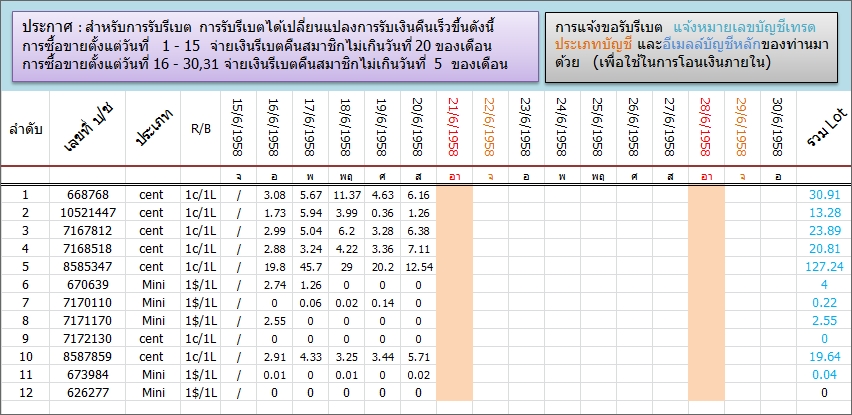
Task: Click date header 16/6/1958
Action: tap(274, 128)
